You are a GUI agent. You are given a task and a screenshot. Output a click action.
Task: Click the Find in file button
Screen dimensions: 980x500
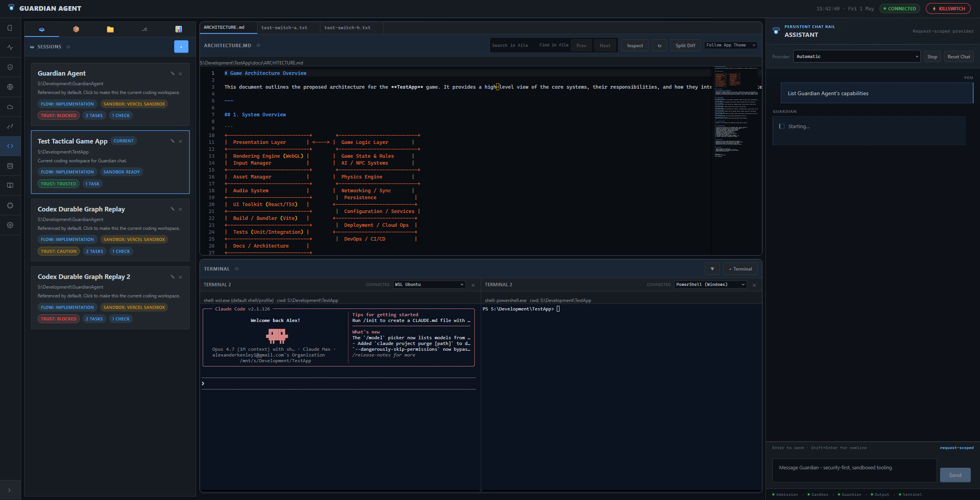pos(554,45)
